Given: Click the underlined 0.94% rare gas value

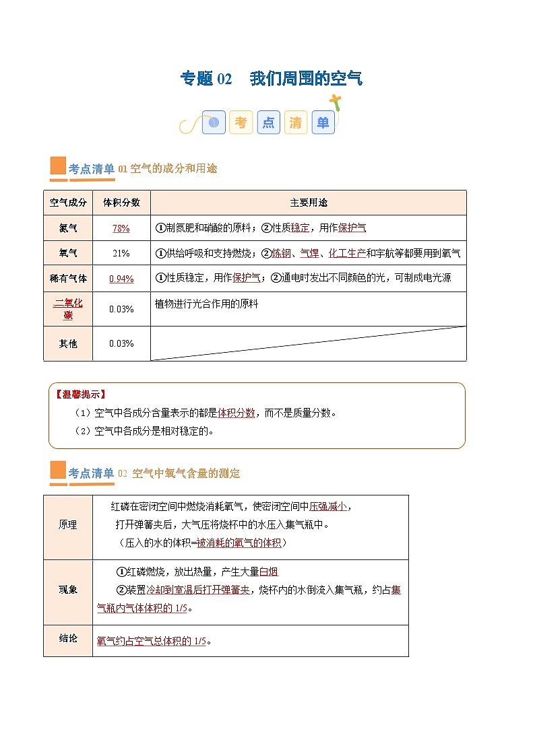Looking at the screenshot, I should coord(121,279).
